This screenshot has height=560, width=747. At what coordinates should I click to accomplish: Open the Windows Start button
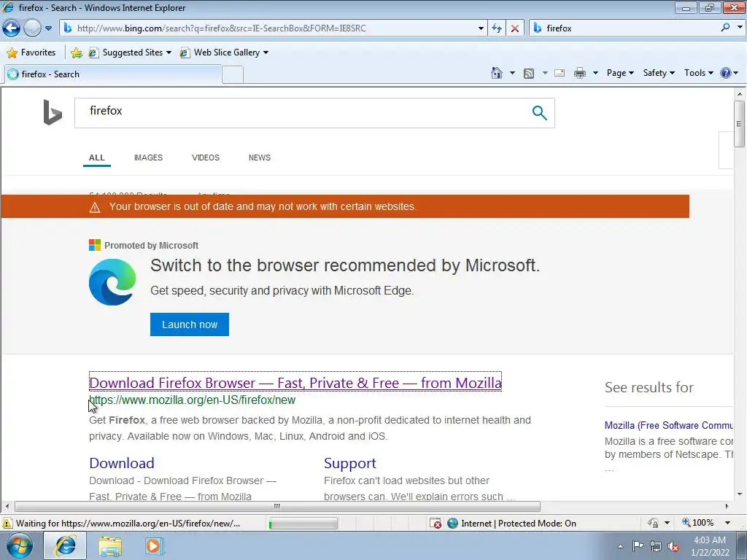click(x=19, y=545)
